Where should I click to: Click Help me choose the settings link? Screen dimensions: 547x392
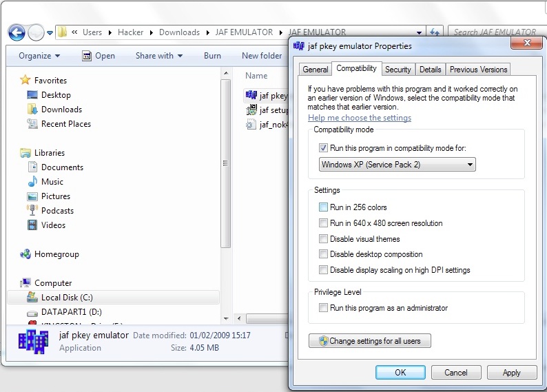(x=360, y=118)
